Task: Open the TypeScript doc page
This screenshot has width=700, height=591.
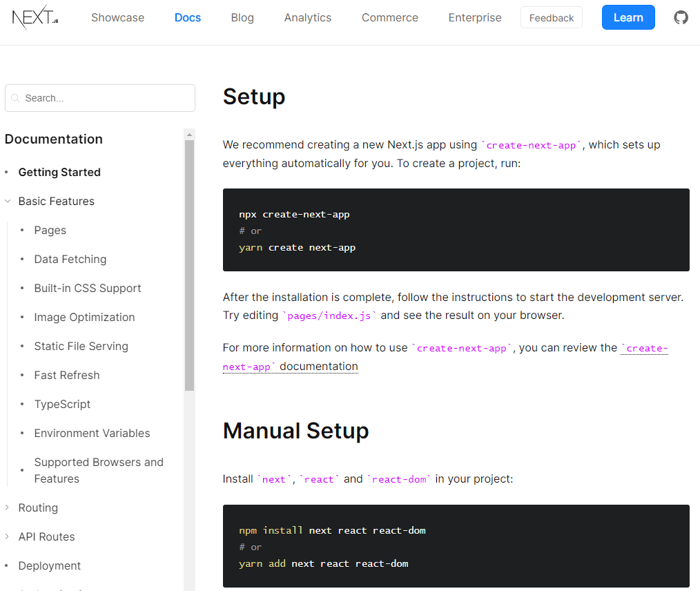Action: [62, 405]
